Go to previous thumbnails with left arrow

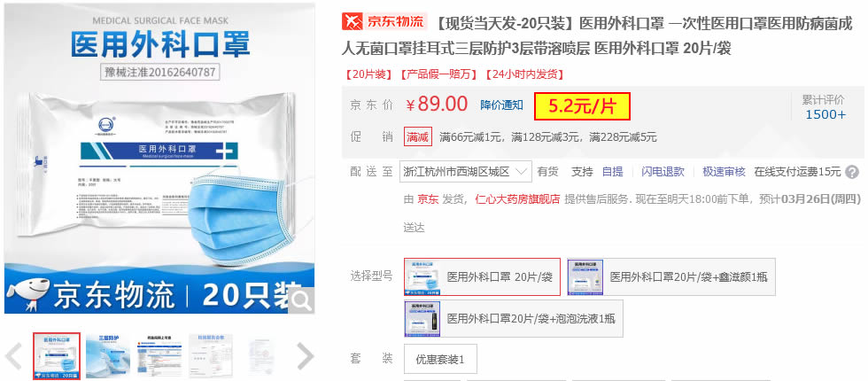[13, 356]
